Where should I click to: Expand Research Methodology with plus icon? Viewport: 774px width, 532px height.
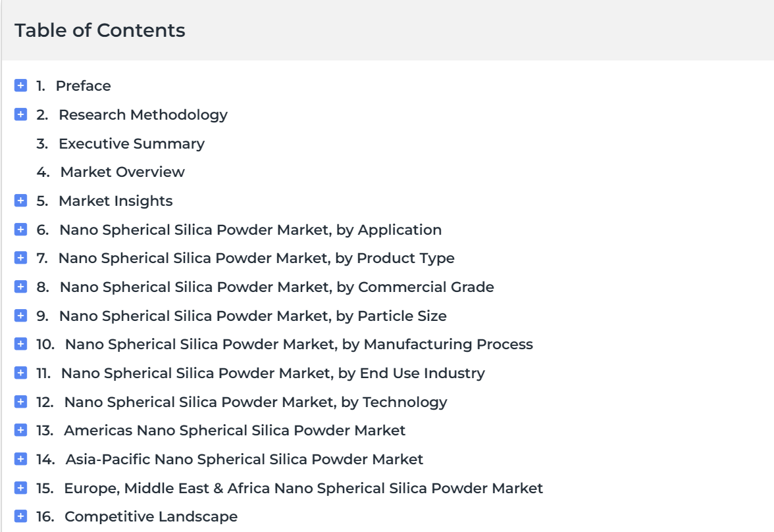(x=21, y=114)
